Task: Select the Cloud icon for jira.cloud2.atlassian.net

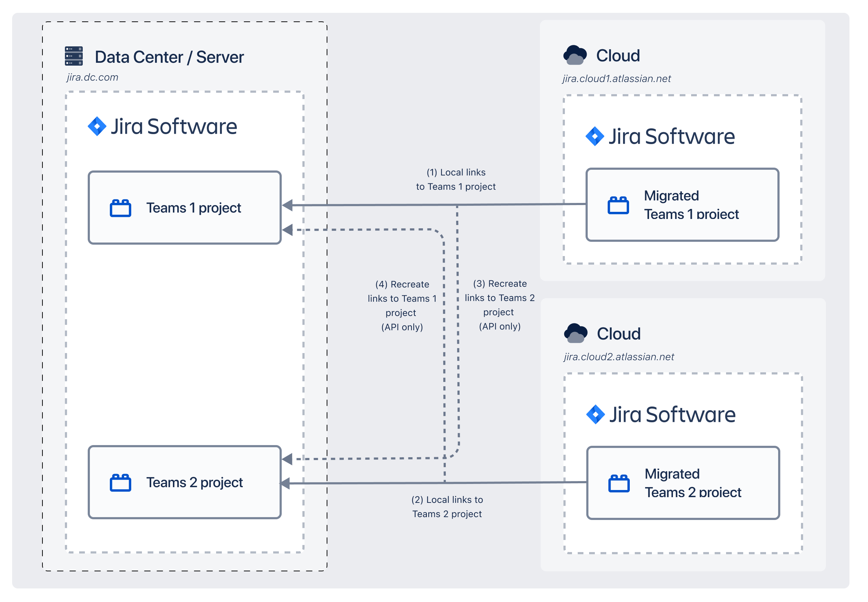Action: tap(575, 332)
